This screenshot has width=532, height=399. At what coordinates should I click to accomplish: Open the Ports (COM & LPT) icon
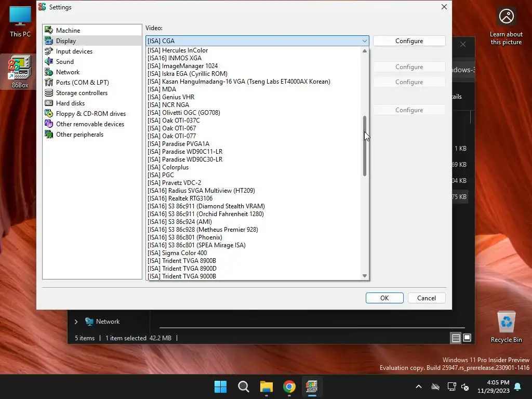tap(49, 83)
